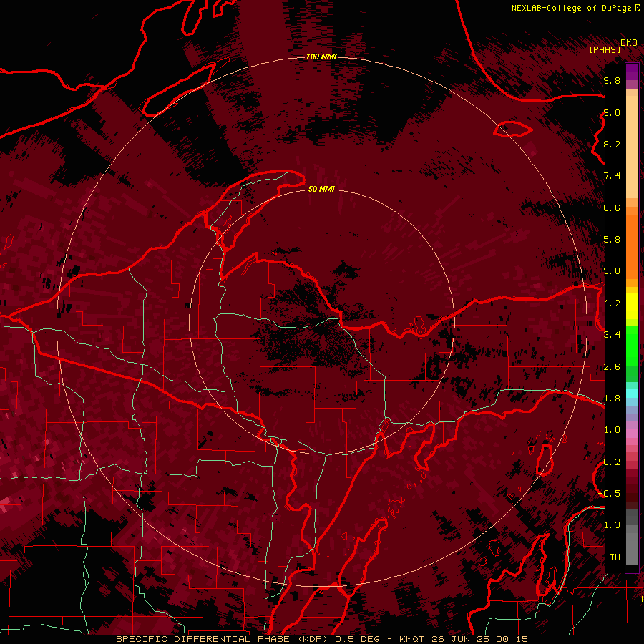Viewport: 644px width, 644px height.
Task: Click the 9.8 color scale value
Action: click(x=612, y=80)
